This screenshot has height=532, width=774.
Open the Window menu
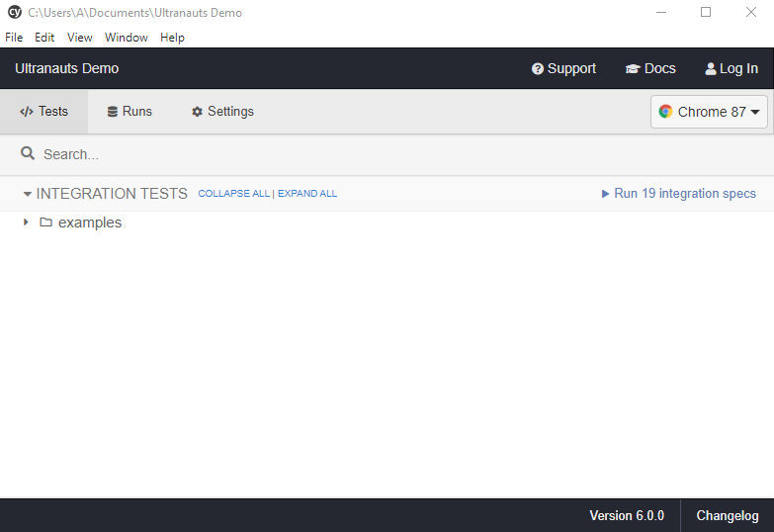pos(127,38)
